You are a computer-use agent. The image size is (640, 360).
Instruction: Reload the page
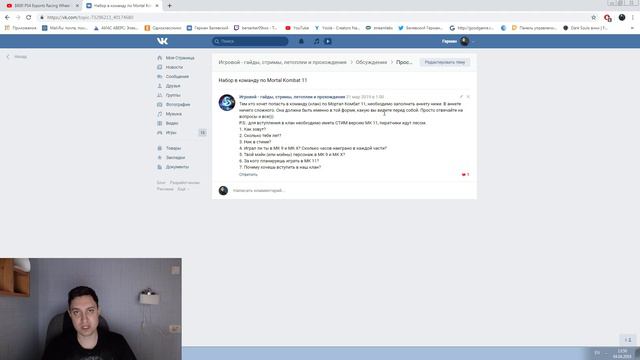(29, 18)
